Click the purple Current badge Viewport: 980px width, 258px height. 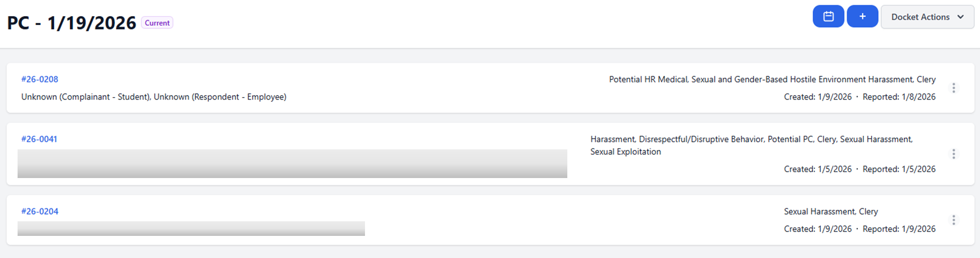coord(157,23)
